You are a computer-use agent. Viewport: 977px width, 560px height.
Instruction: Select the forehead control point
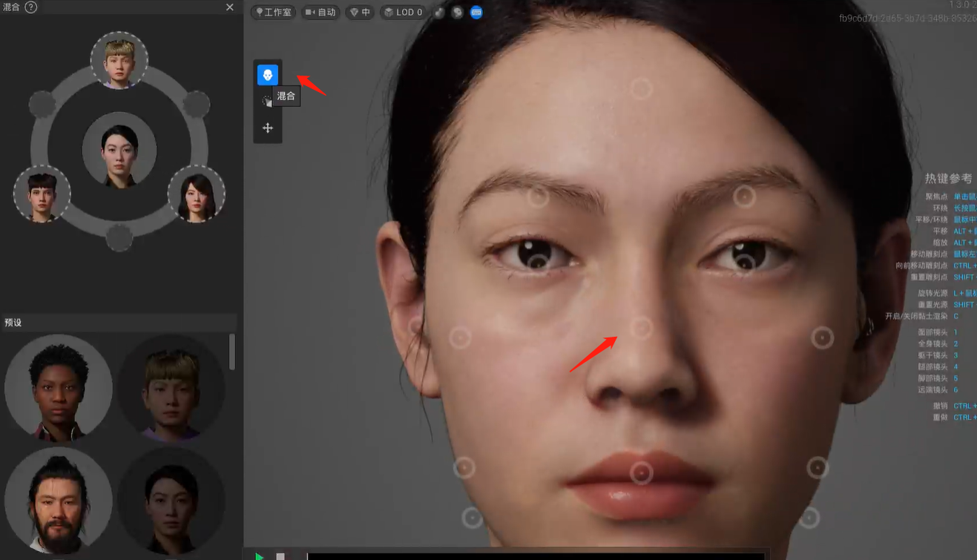click(x=641, y=89)
